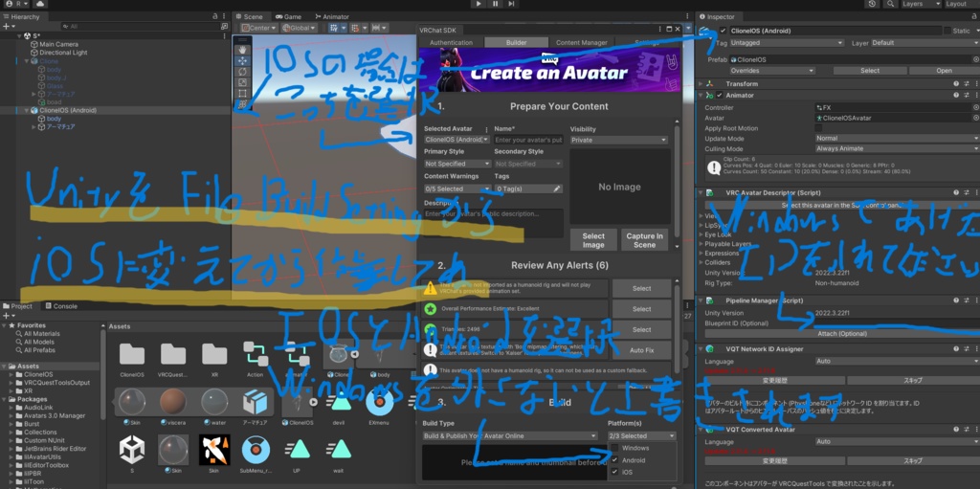Open the Content Manager tab in VRChat SDK
The width and height of the screenshot is (980, 489).
click(x=581, y=42)
